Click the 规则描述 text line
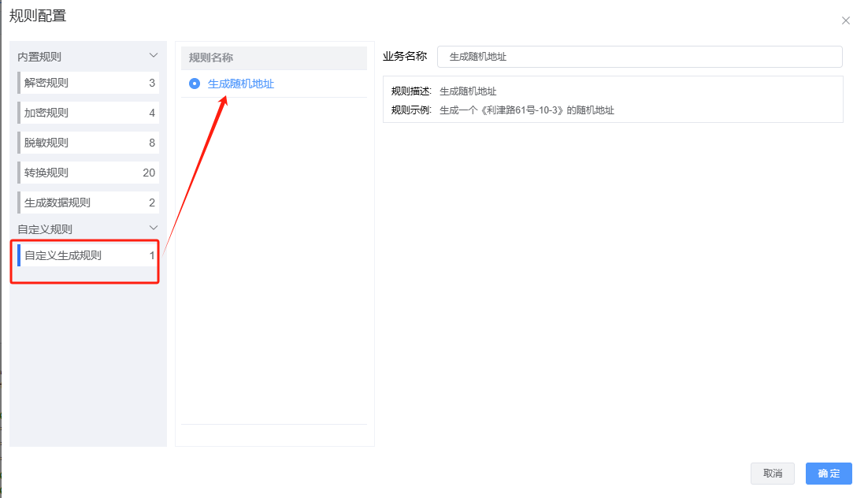The height and width of the screenshot is (498, 868). pos(444,91)
